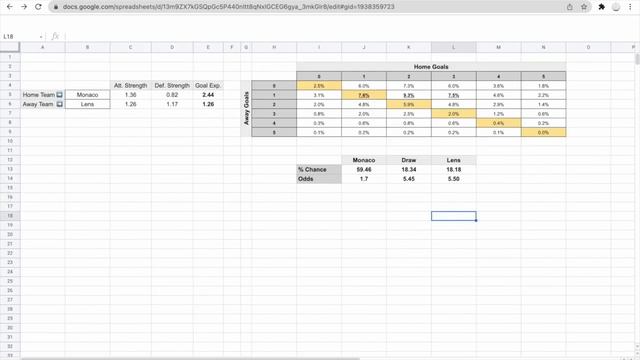Open the Name box dropdown arrow
The image size is (640, 360).
(x=41, y=37)
